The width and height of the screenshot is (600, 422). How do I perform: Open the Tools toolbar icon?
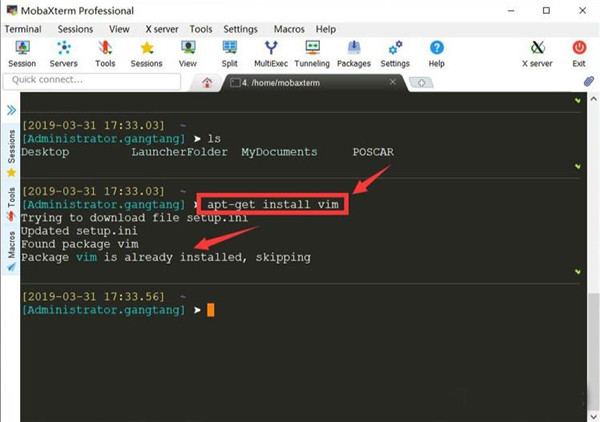[105, 54]
